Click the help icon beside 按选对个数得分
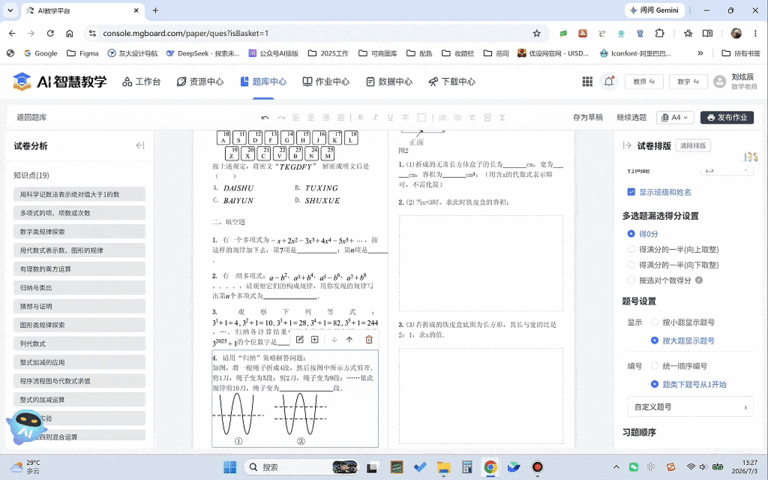 (x=699, y=280)
